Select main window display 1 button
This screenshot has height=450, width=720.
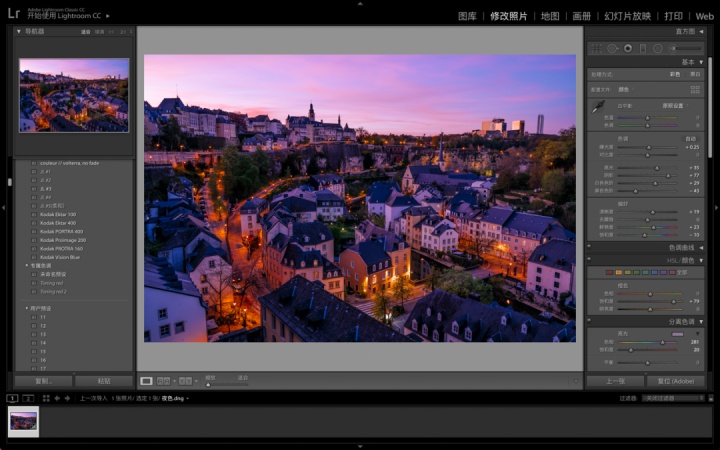coord(12,398)
